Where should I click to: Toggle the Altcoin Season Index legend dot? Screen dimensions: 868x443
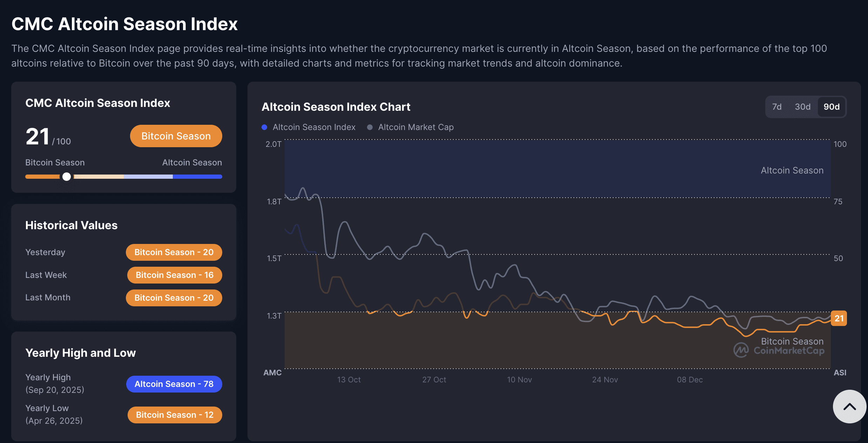(x=265, y=127)
